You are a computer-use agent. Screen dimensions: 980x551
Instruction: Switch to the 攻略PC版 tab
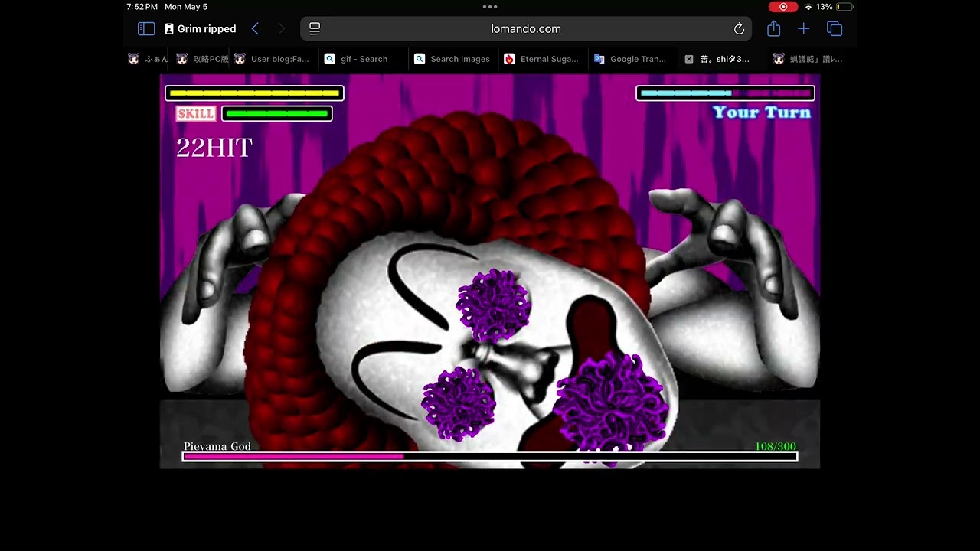click(202, 59)
